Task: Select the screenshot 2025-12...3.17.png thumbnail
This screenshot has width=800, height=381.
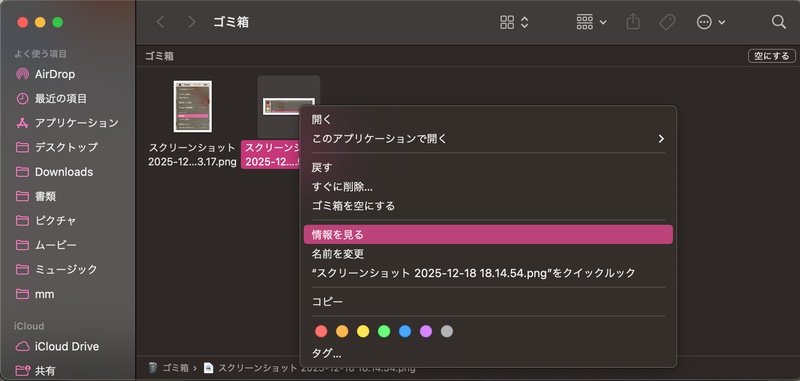Action: coord(192,106)
